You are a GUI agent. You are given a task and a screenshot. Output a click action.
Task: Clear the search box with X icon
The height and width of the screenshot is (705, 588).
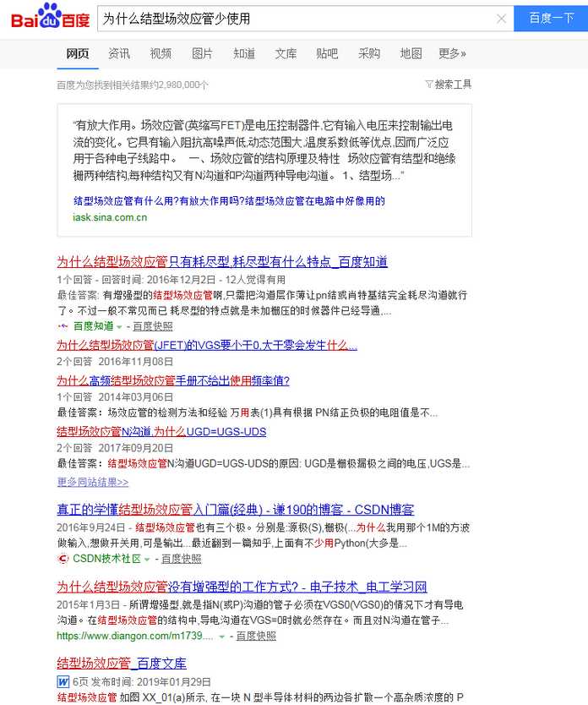(x=501, y=19)
